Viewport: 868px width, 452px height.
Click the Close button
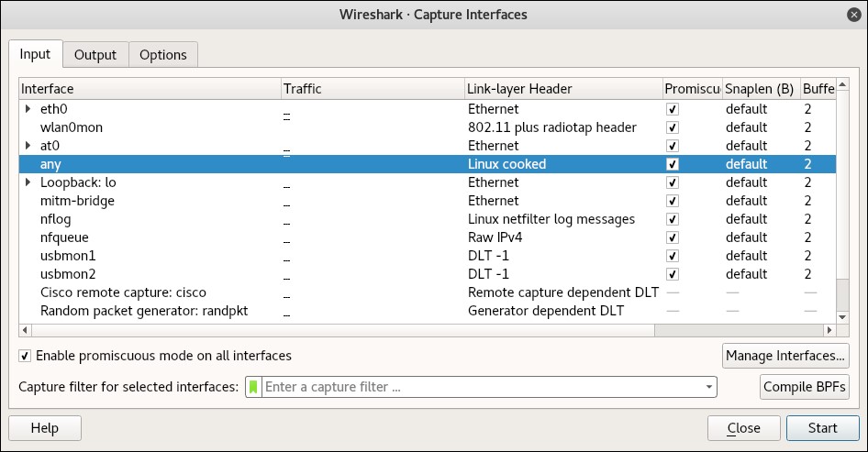(x=744, y=428)
